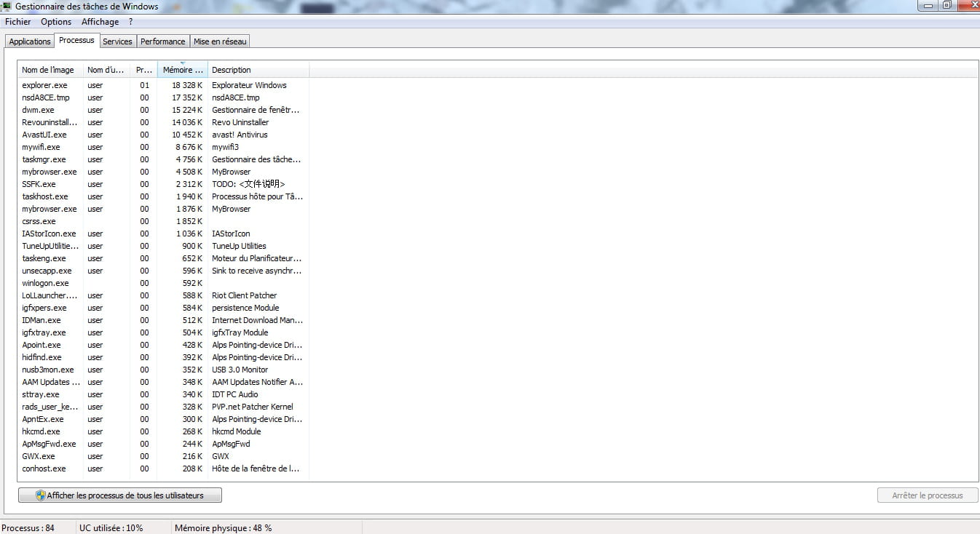Viewport: 980px width, 534px height.
Task: Click Afficher les processus de tous les utilisateurs
Action: coord(120,495)
